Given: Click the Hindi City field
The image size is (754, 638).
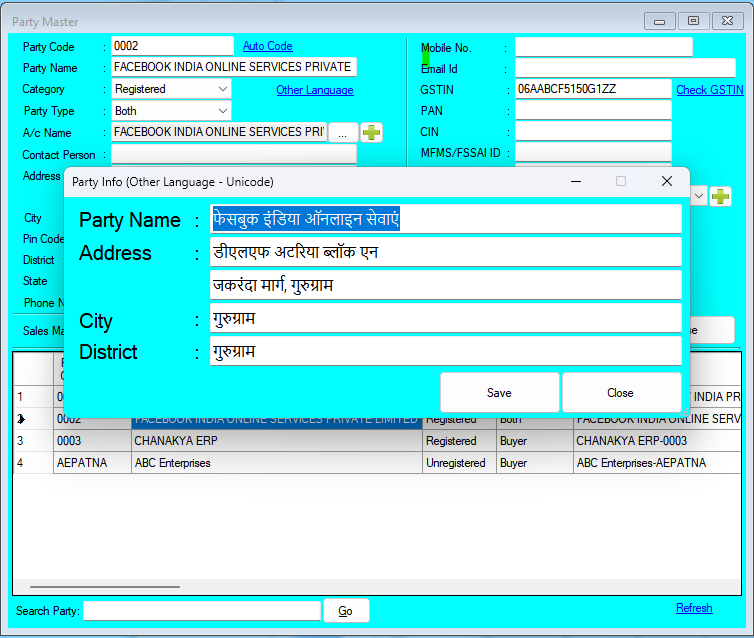Looking at the screenshot, I should pyautogui.click(x=446, y=318).
